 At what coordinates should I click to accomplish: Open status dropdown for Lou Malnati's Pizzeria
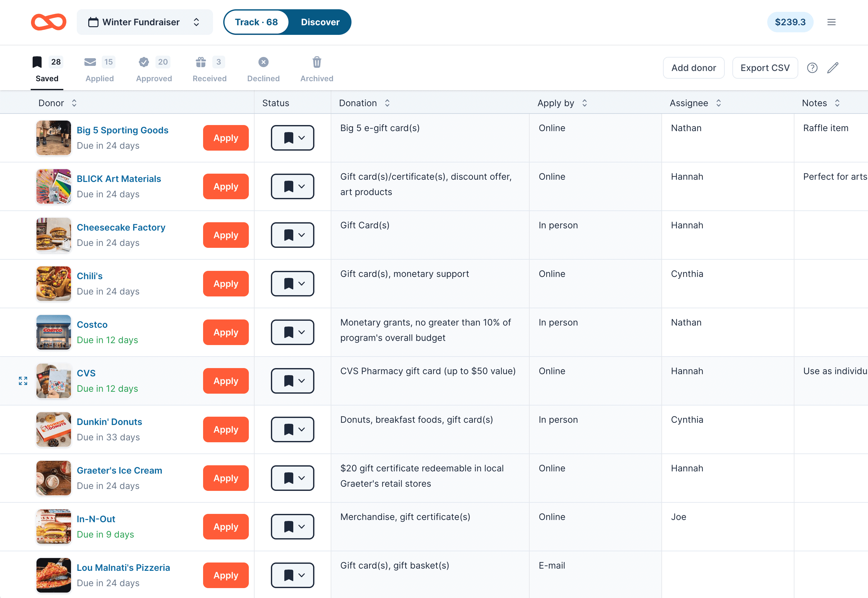tap(293, 575)
